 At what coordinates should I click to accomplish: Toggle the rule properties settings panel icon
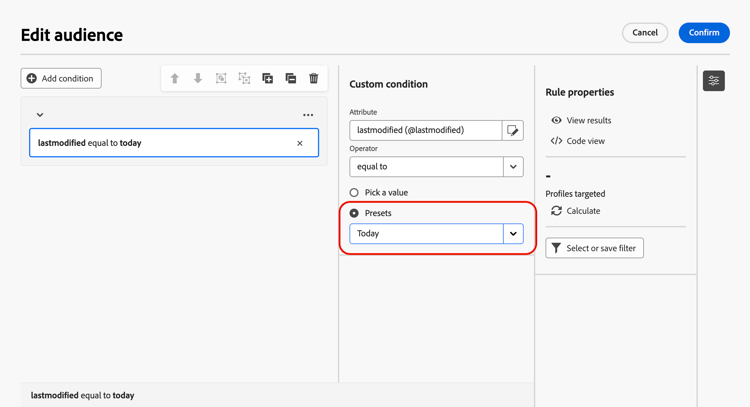click(x=714, y=81)
